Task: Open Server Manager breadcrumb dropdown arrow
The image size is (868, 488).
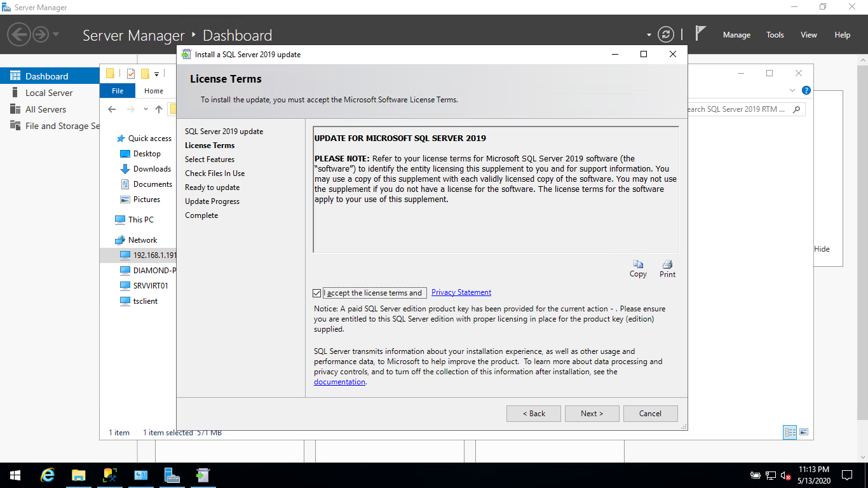Action: (x=55, y=34)
